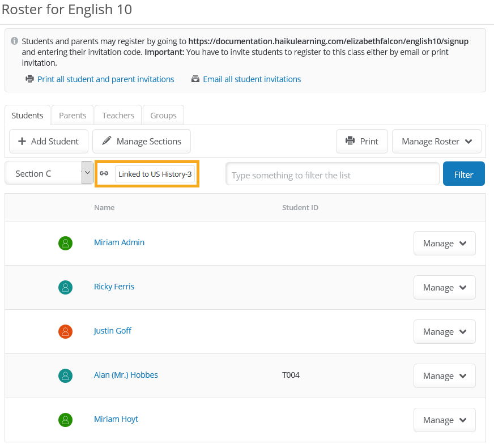This screenshot has width=494, height=448.
Task: Open Justin Goff's profile link
Action: click(113, 331)
